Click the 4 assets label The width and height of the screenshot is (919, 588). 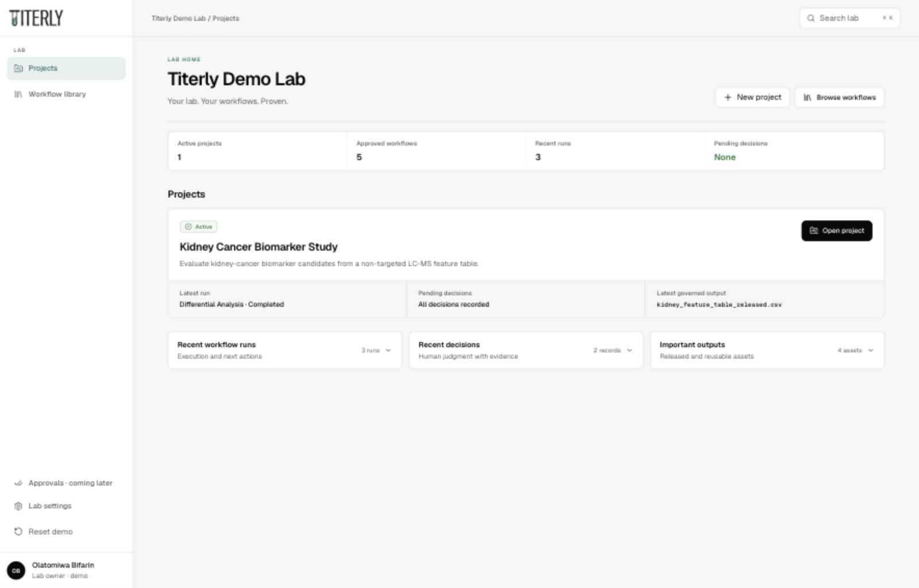click(850, 350)
